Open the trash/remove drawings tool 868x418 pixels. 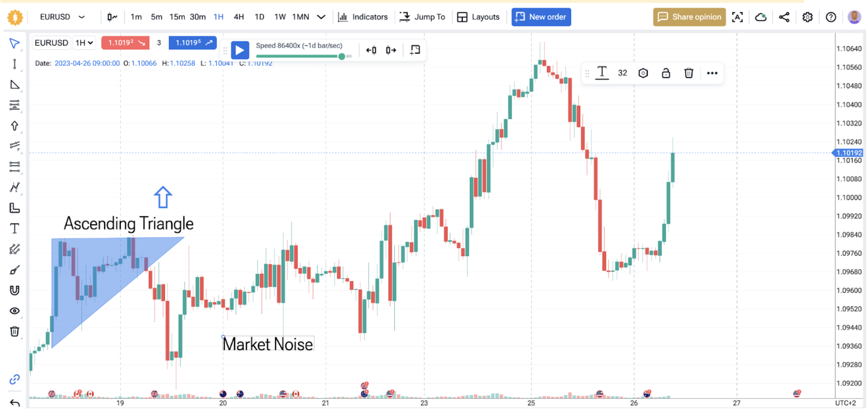pos(14,331)
